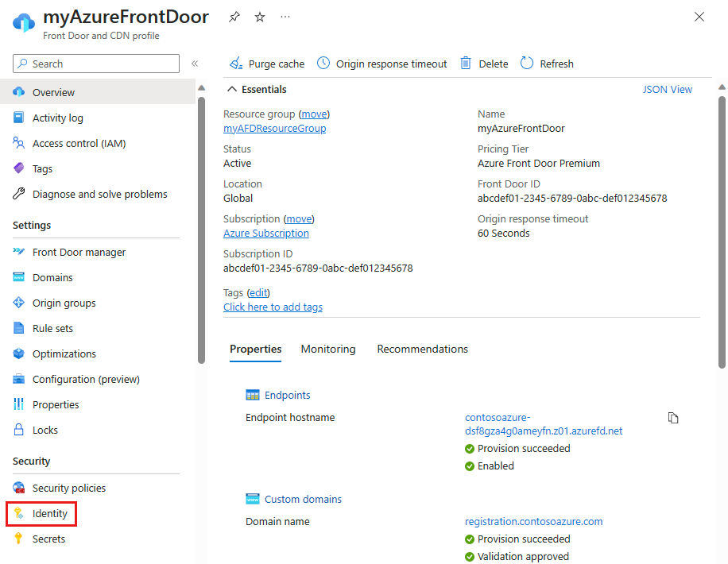Click the Subscription ID value
The height and width of the screenshot is (564, 728).
(318, 268)
